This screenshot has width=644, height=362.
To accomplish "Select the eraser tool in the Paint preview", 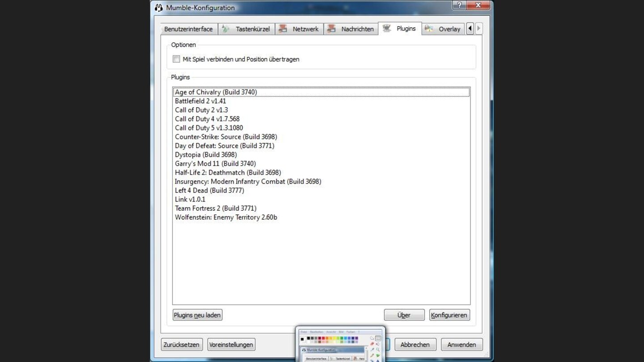I will pyautogui.click(x=372, y=344).
